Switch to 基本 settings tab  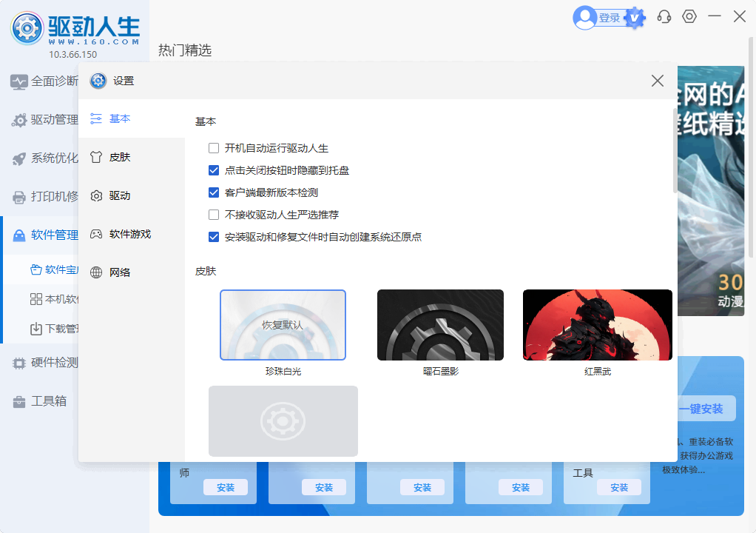click(132, 118)
